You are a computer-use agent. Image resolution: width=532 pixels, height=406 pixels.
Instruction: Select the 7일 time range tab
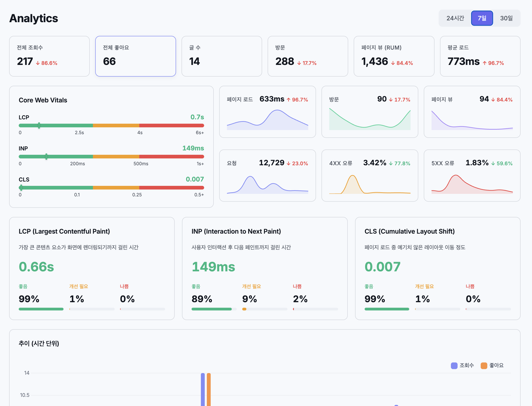pos(482,18)
